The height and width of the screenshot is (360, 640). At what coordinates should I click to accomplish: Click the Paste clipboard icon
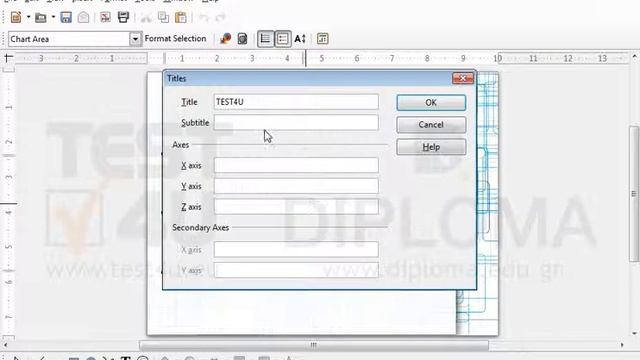click(180, 17)
